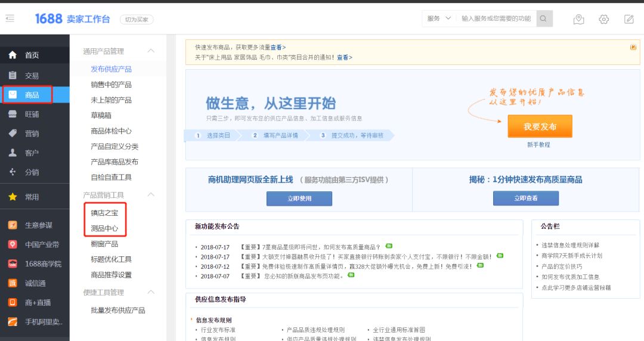Open 产品品质违规处理规则 link

[315, 330]
